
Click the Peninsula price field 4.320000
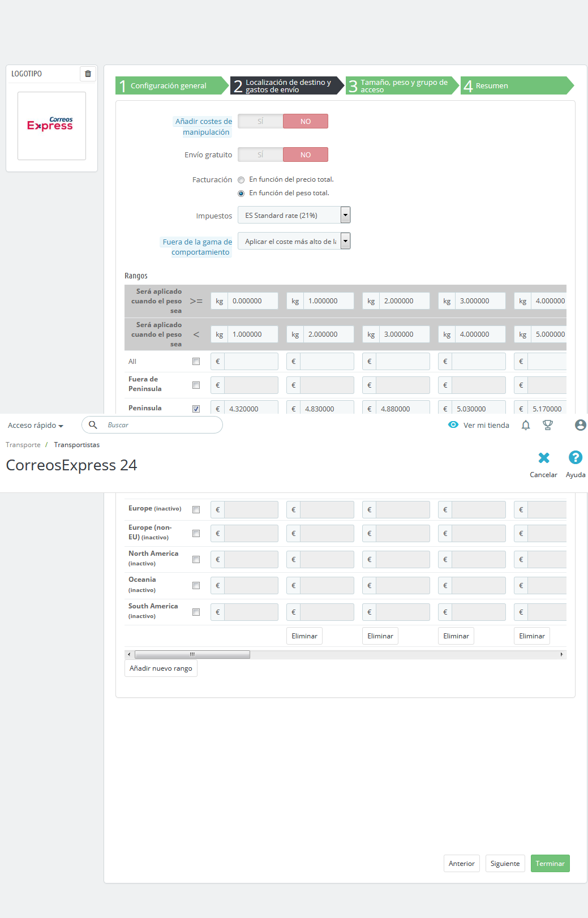click(251, 409)
